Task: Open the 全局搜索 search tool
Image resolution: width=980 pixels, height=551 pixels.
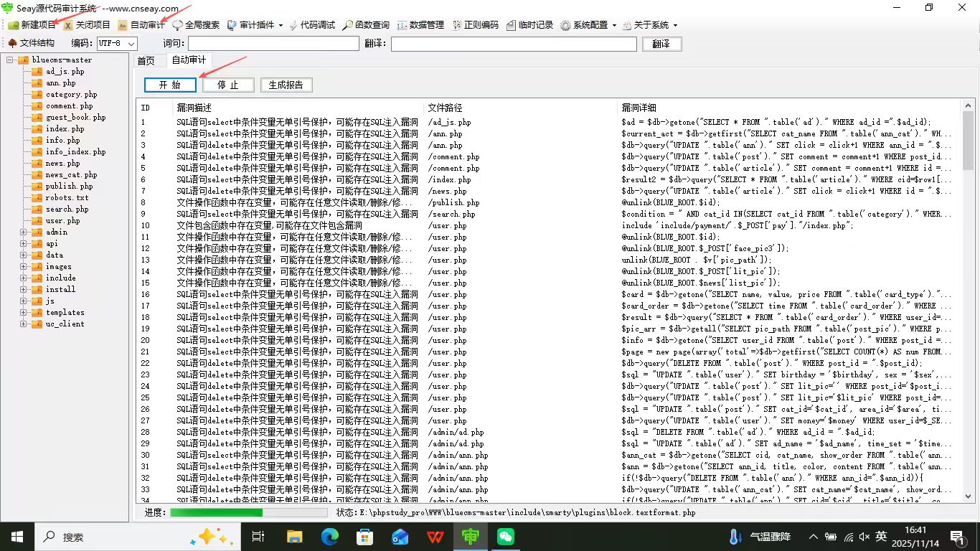Action: 195,25
